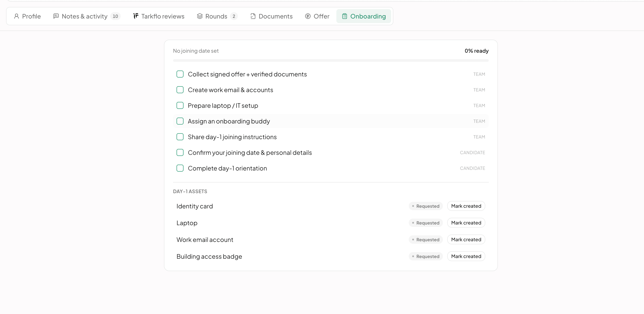Click the Requested status for Laptop

click(x=425, y=223)
